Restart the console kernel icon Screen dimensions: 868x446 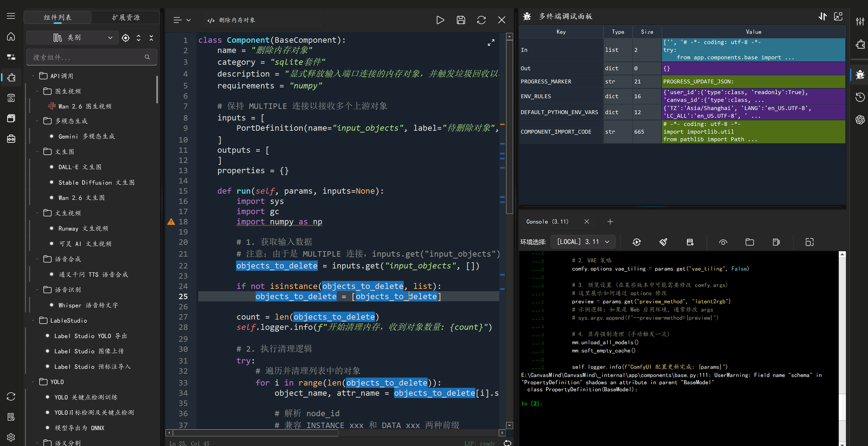click(637, 242)
